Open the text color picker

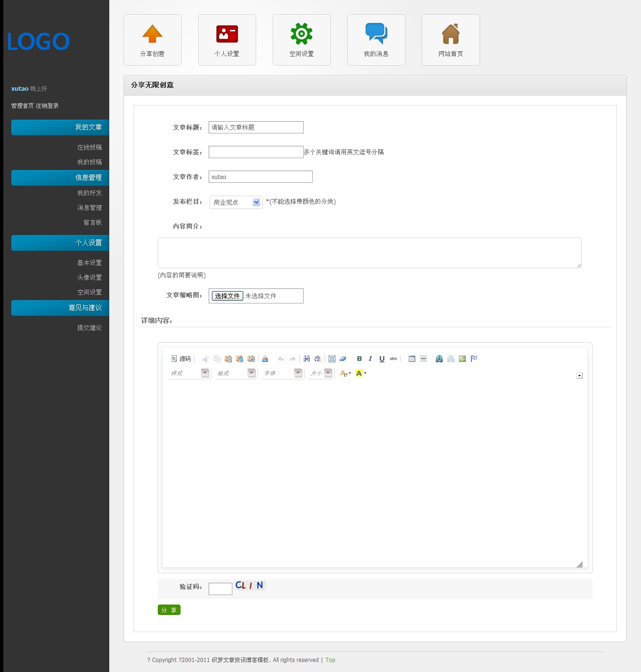345,373
